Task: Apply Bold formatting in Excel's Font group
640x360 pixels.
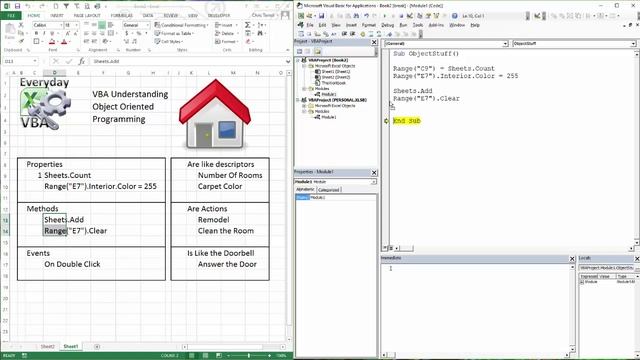Action: tap(36, 33)
